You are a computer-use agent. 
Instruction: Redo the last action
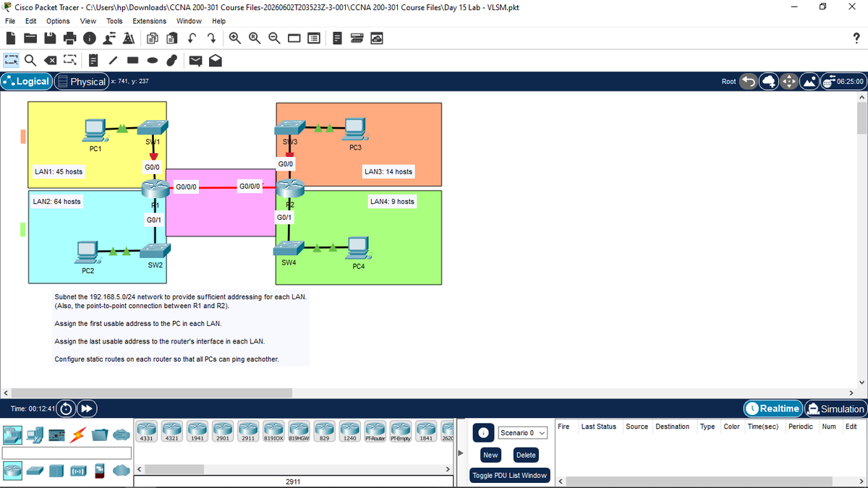tap(210, 38)
